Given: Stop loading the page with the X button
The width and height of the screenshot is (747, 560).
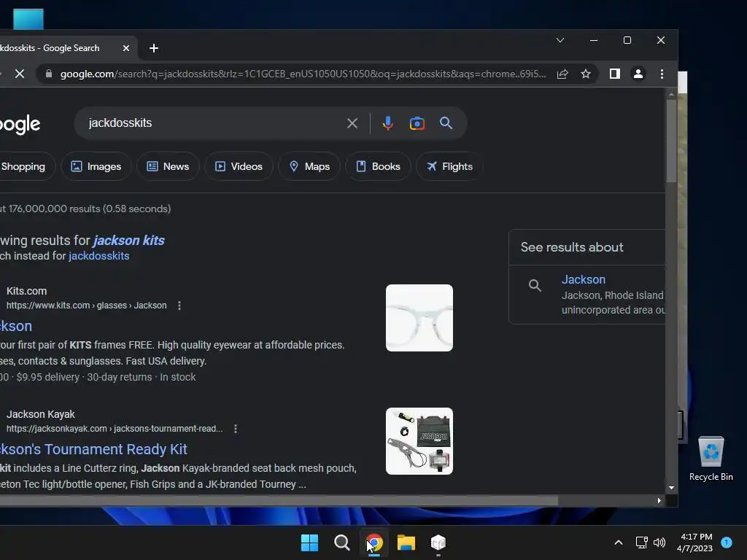Looking at the screenshot, I should [x=20, y=74].
